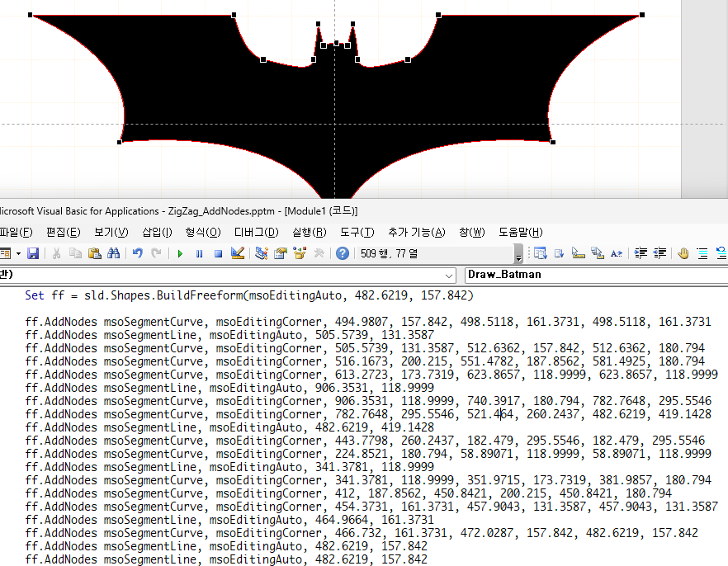The width and height of the screenshot is (728, 566).
Task: Click the VBA window title bar text
Action: 179,211
